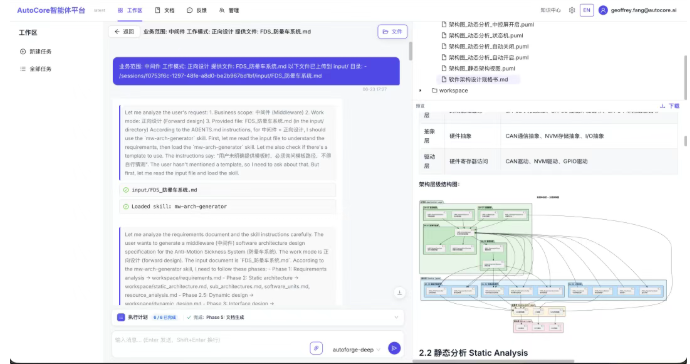This screenshot has width=690, height=364.
Task: Click the 工作区 sidebar heading
Action: (28, 33)
